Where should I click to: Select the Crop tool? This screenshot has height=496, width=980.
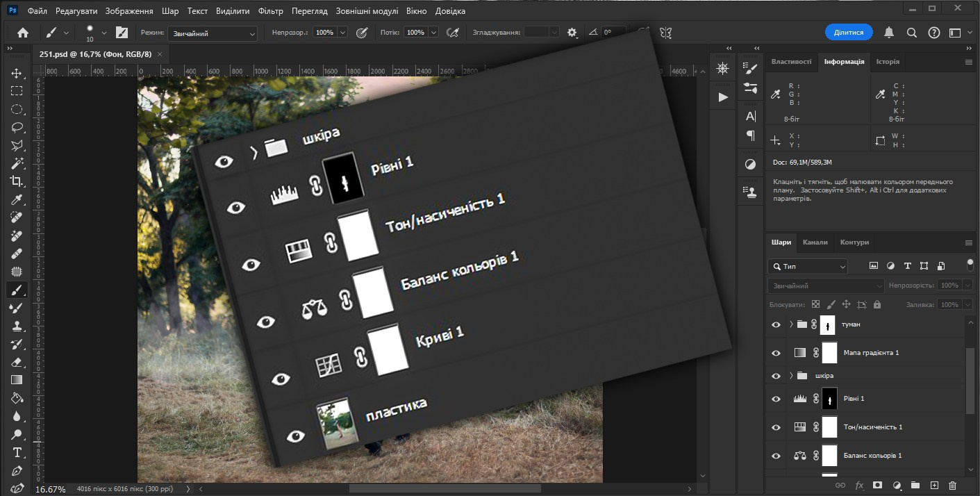[17, 181]
